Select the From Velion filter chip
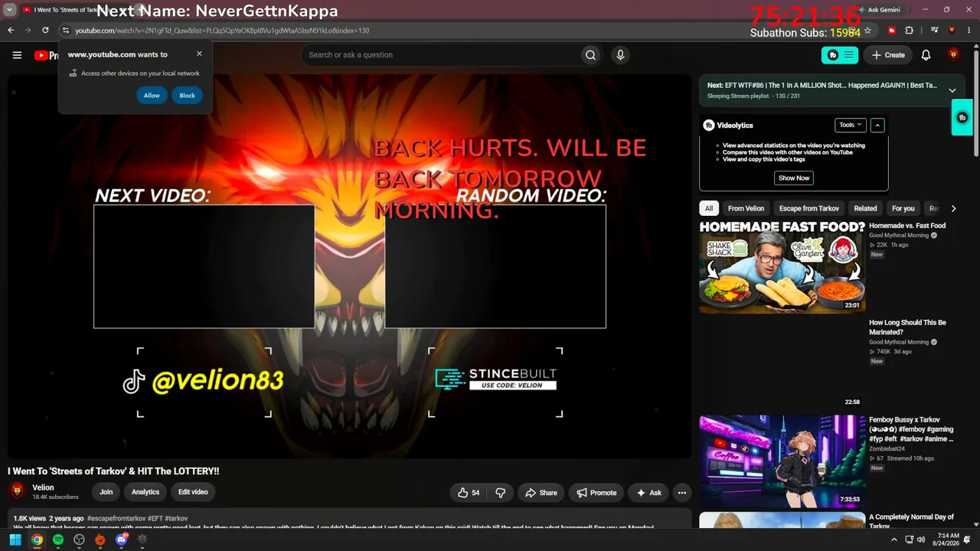The height and width of the screenshot is (551, 980). [x=746, y=208]
